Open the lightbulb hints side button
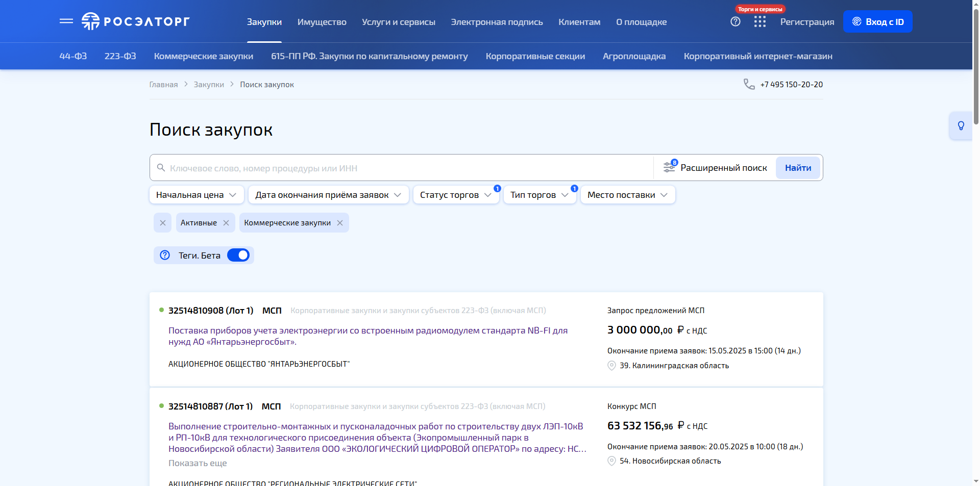Image resolution: width=980 pixels, height=486 pixels. (x=961, y=125)
